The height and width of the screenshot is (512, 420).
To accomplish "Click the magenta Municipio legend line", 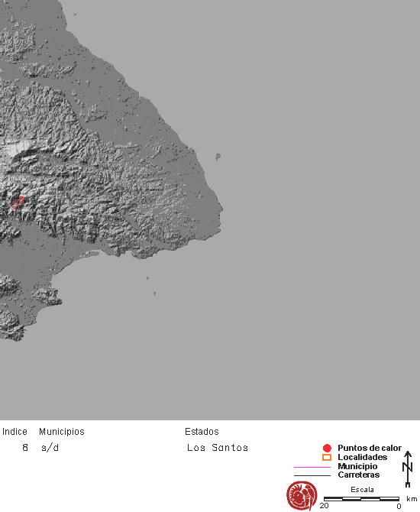I will tap(312, 467).
